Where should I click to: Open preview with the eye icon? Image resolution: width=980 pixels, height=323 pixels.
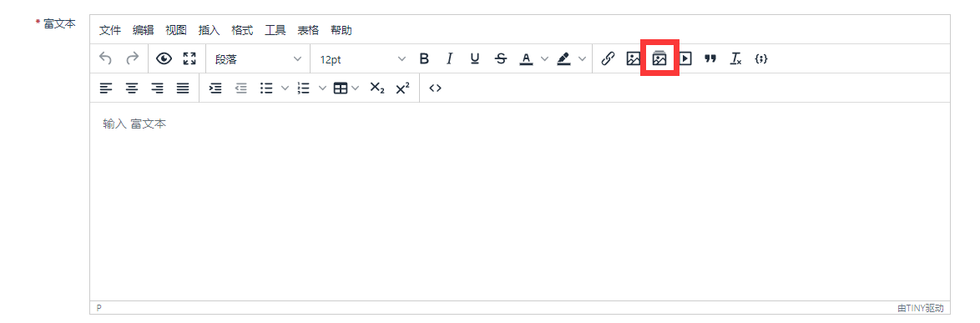pyautogui.click(x=164, y=58)
